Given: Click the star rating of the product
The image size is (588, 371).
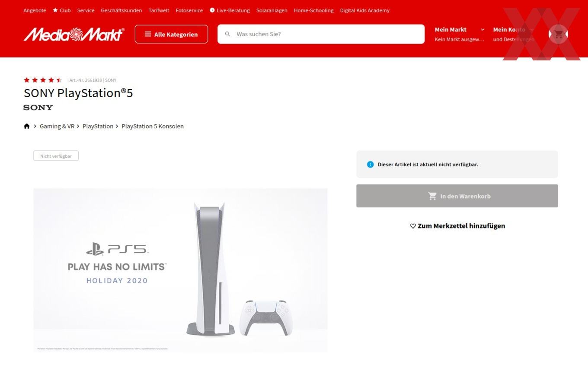Looking at the screenshot, I should coord(43,80).
